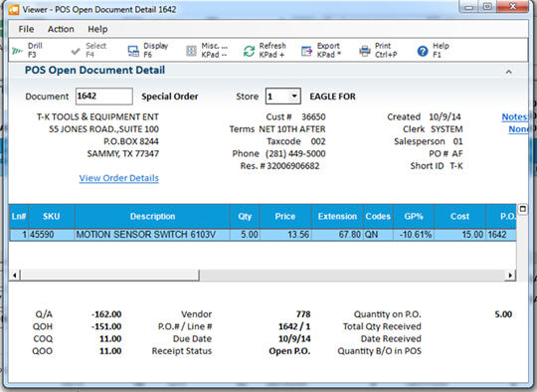Open the File menu
The width and height of the screenshot is (537, 392).
[x=26, y=29]
